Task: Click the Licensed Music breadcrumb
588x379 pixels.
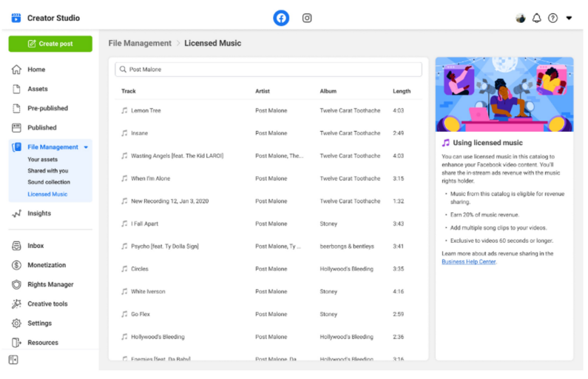Action: [212, 43]
